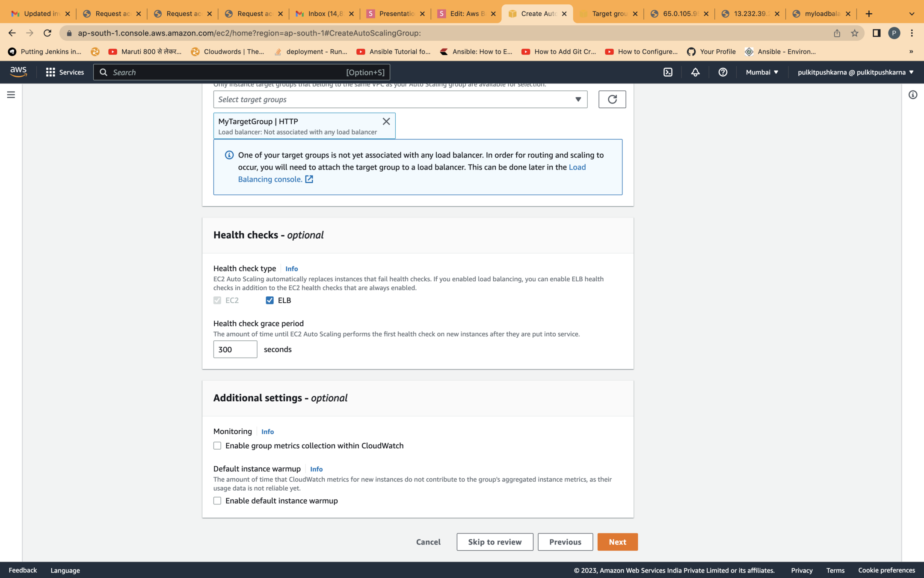The width and height of the screenshot is (924, 578).
Task: Switch to the Inbox Gmail browser tab
Action: (x=324, y=14)
